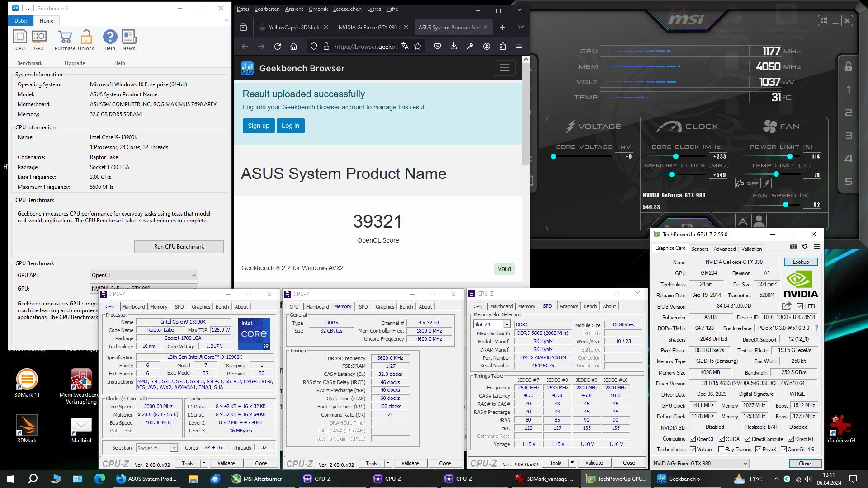868x488 pixels.
Task: Click Sign up button on Geekbench Browser
Action: (258, 126)
